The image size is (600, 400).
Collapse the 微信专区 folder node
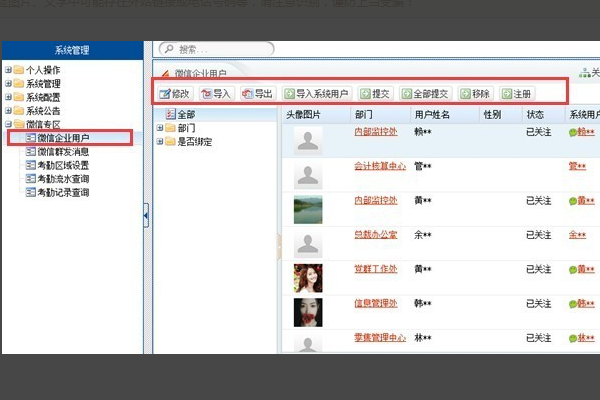8,124
